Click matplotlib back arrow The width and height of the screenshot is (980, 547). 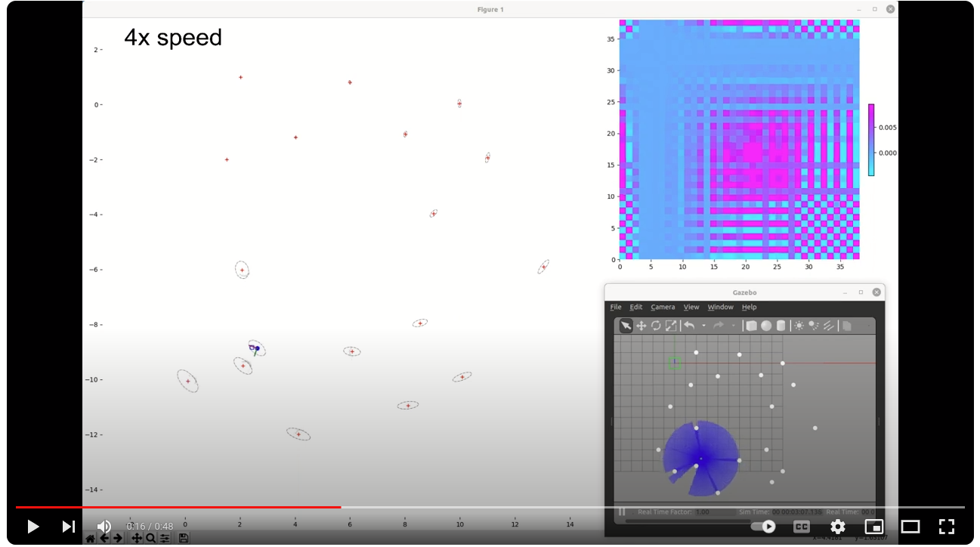[104, 539]
